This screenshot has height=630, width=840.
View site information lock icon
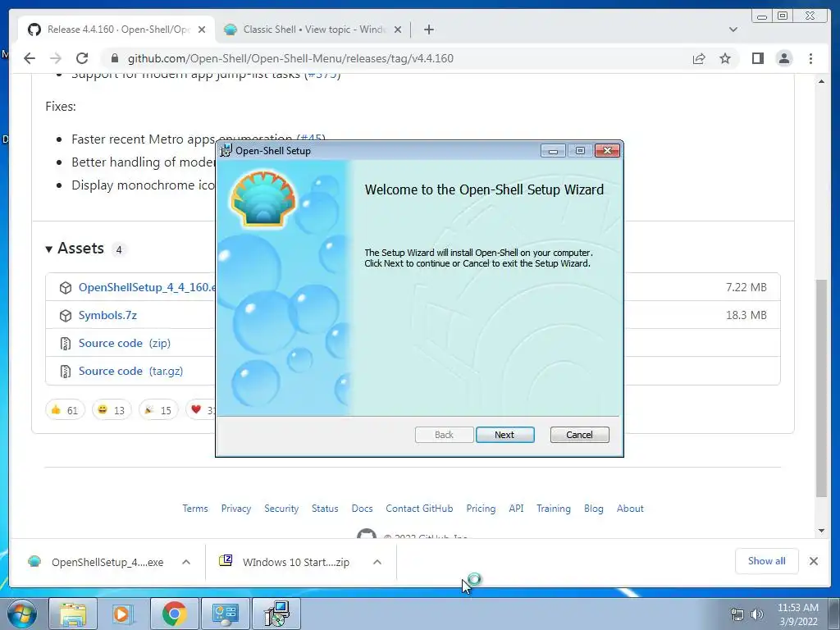click(114, 58)
